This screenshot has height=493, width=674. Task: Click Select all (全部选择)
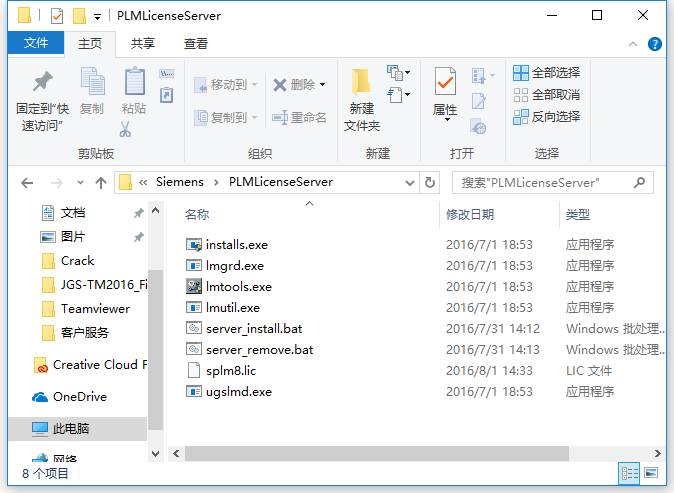pyautogui.click(x=546, y=73)
